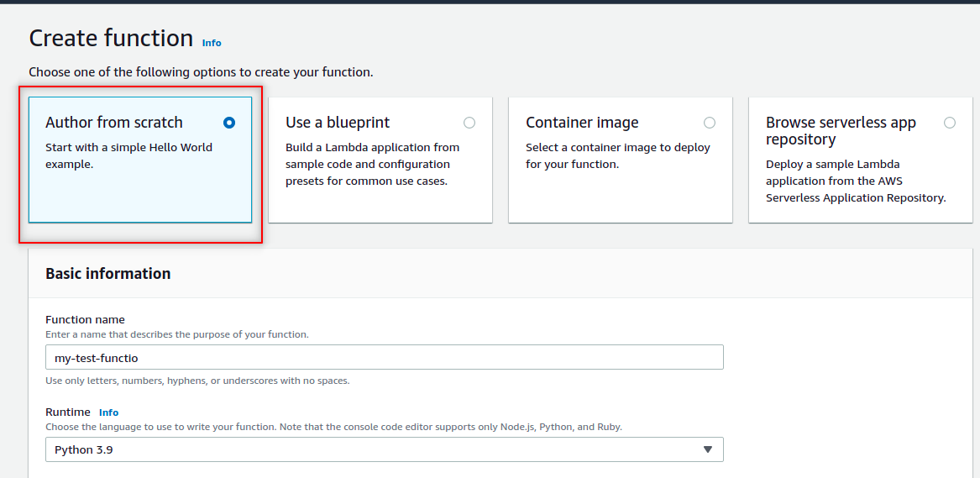Image resolution: width=980 pixels, height=478 pixels.
Task: Click the Container image card title
Action: click(x=582, y=123)
